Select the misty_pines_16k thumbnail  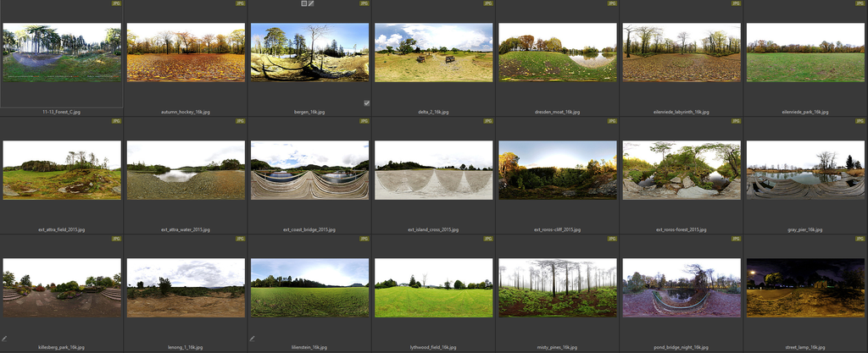click(x=557, y=288)
